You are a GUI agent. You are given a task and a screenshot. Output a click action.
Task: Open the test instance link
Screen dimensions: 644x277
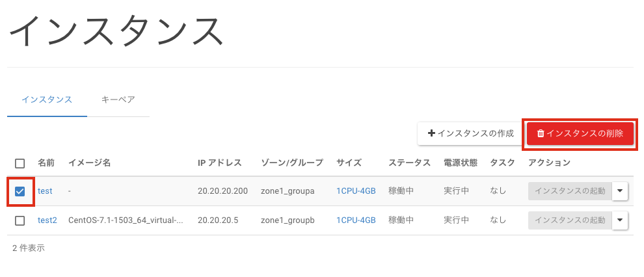pos(45,191)
